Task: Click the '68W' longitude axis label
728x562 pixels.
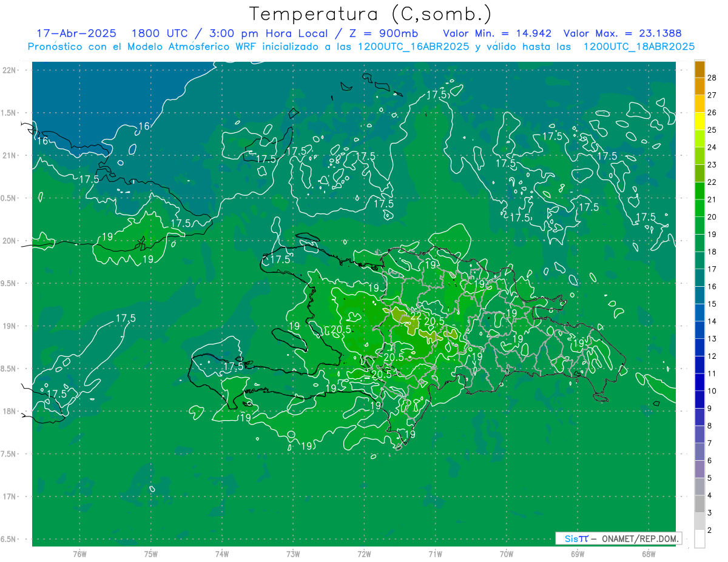Action: point(648,554)
